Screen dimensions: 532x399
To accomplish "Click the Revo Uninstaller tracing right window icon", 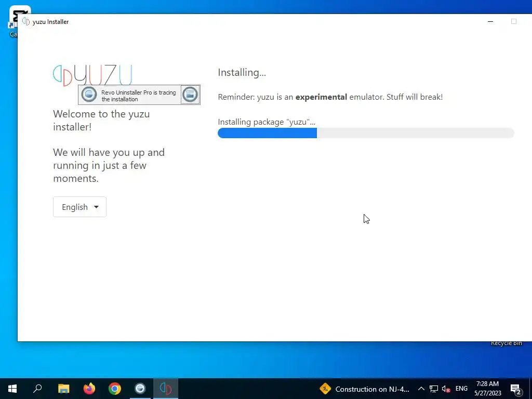I will click(x=190, y=95).
